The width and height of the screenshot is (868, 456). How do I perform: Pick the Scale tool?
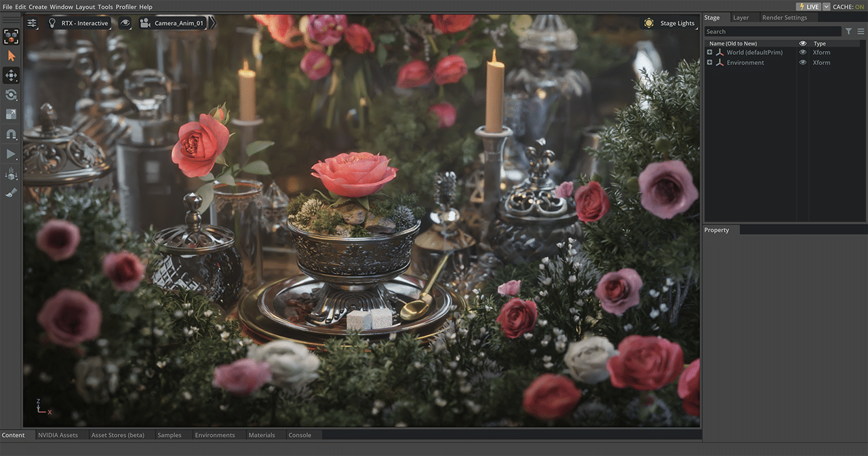click(x=11, y=115)
